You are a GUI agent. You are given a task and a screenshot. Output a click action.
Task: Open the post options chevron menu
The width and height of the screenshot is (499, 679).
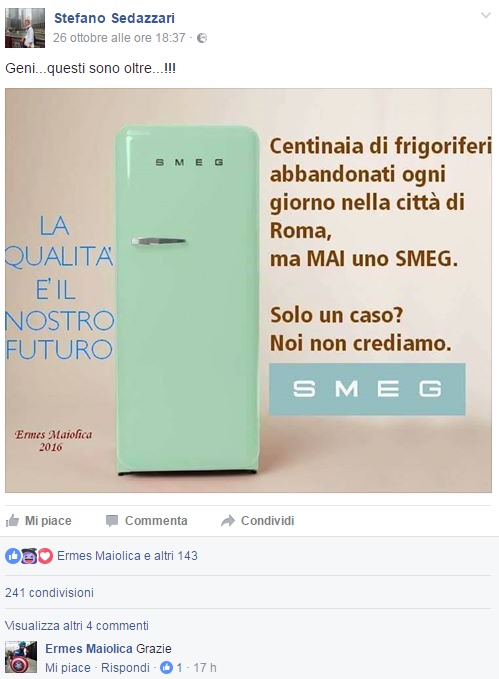[x=486, y=16]
